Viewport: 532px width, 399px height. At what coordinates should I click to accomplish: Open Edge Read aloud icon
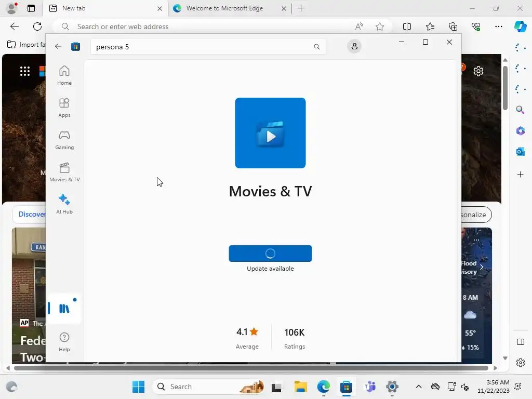click(x=359, y=26)
